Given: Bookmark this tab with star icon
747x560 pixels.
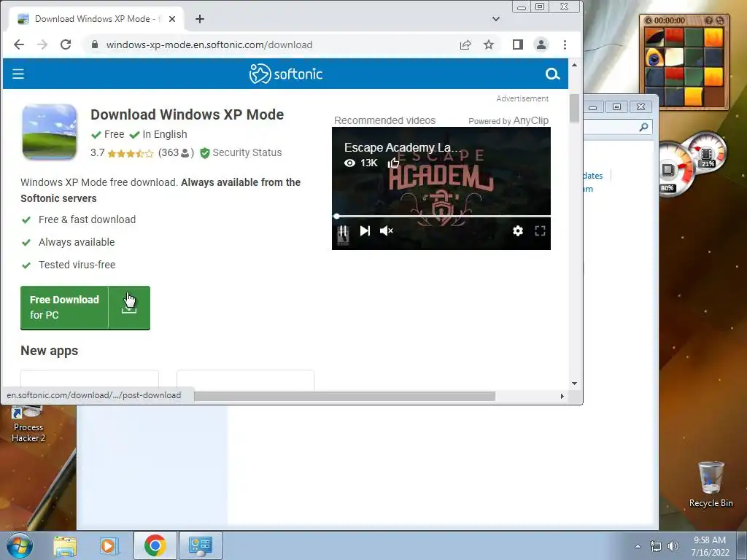Looking at the screenshot, I should click(489, 44).
